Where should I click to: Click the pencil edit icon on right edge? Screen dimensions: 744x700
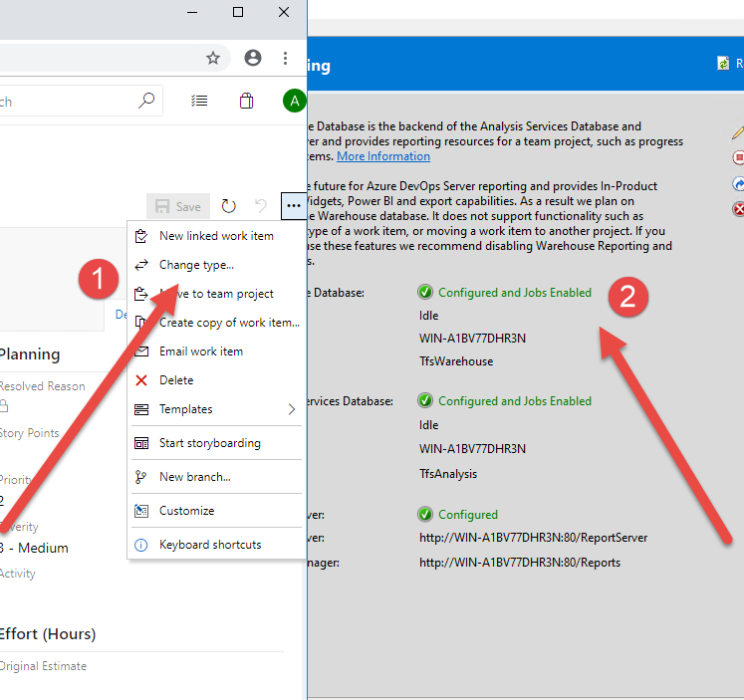click(x=738, y=132)
